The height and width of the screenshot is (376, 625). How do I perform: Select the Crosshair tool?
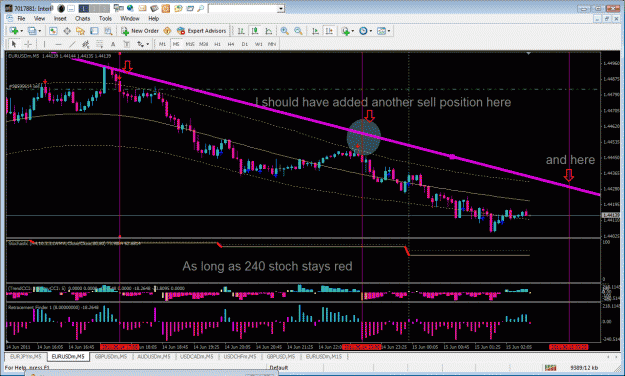coord(28,44)
